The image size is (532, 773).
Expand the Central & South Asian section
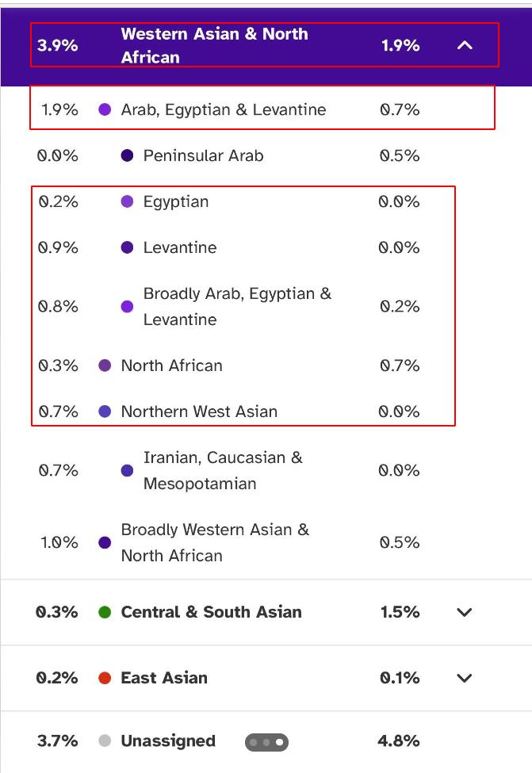coord(465,612)
